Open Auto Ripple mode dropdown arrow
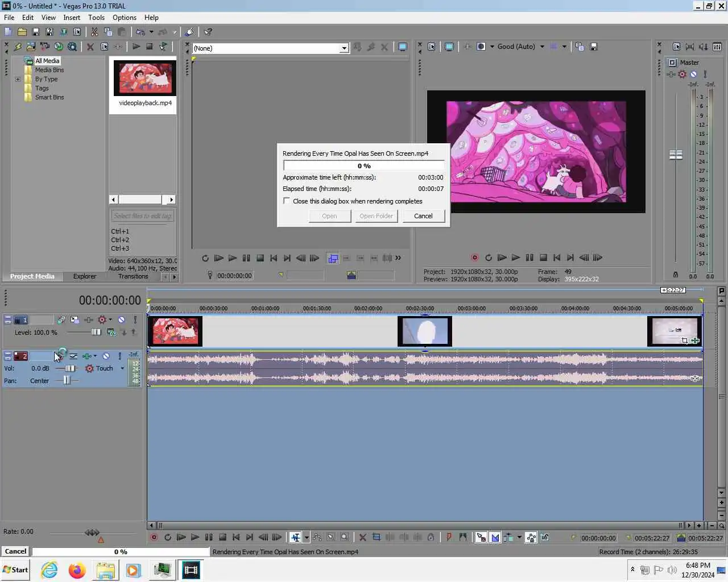This screenshot has width=728, height=582. click(519, 537)
